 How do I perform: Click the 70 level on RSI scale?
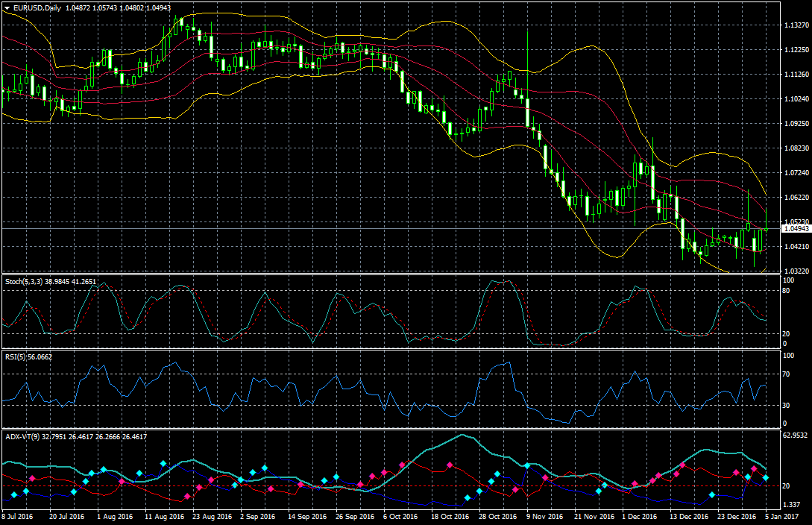click(x=786, y=373)
